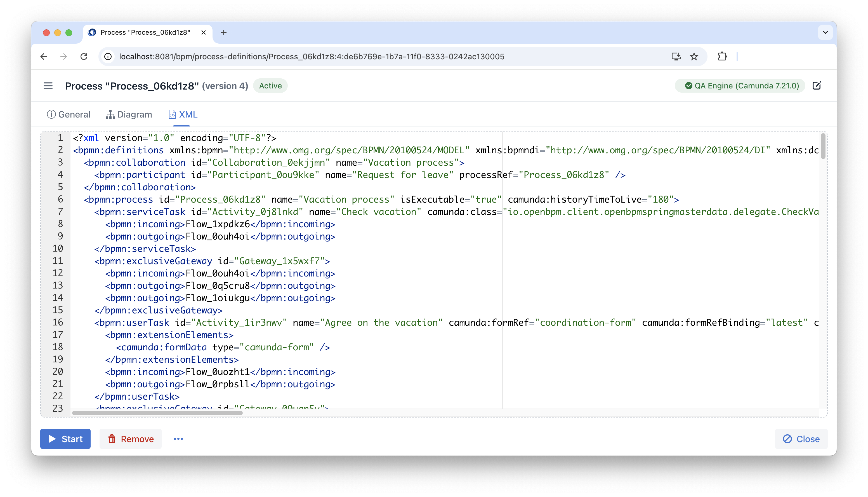Bookmark this page with the star icon

[694, 56]
